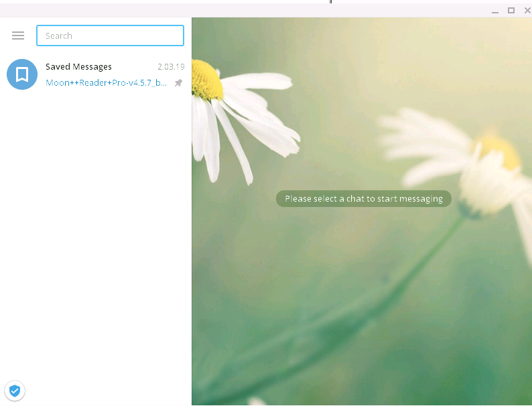Open the hamburger main menu
The width and height of the screenshot is (532, 406).
coord(18,36)
